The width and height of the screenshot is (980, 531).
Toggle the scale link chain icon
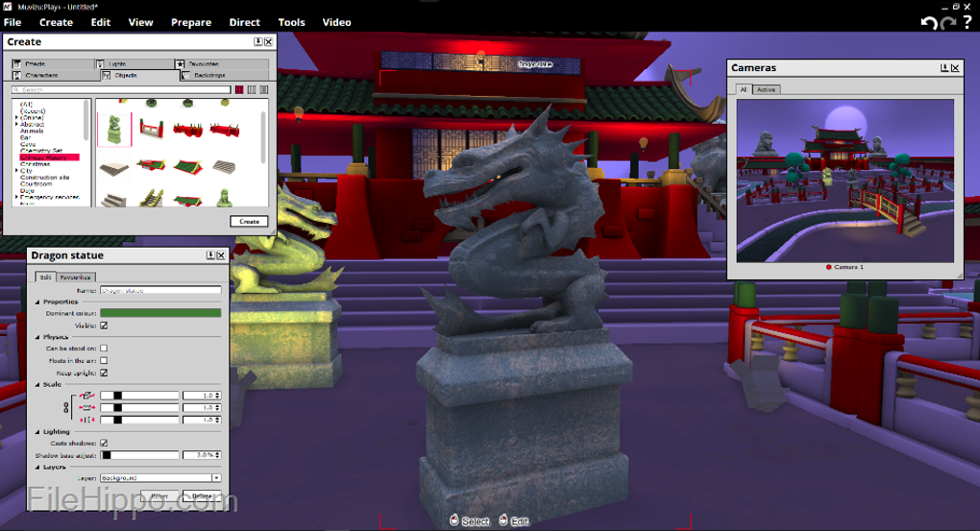(x=66, y=408)
